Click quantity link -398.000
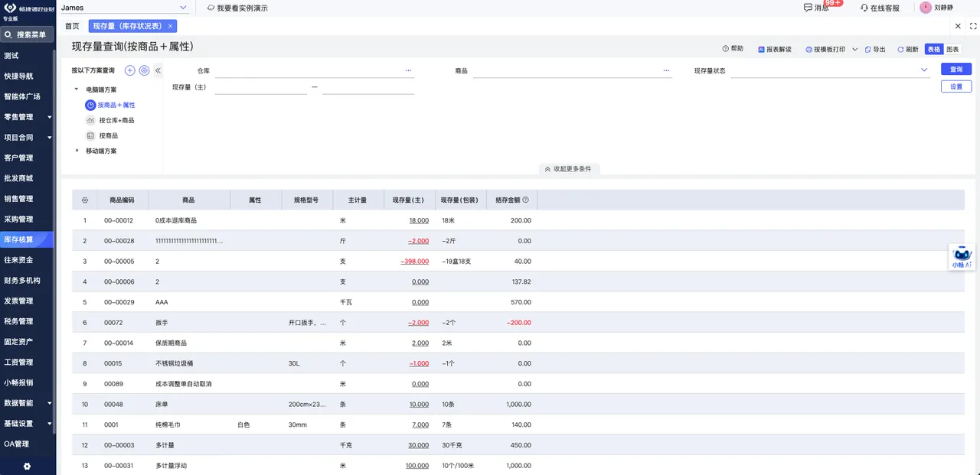 click(x=414, y=261)
